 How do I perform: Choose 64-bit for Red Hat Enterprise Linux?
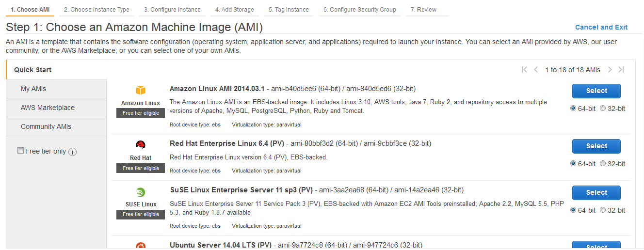pyautogui.click(x=573, y=164)
